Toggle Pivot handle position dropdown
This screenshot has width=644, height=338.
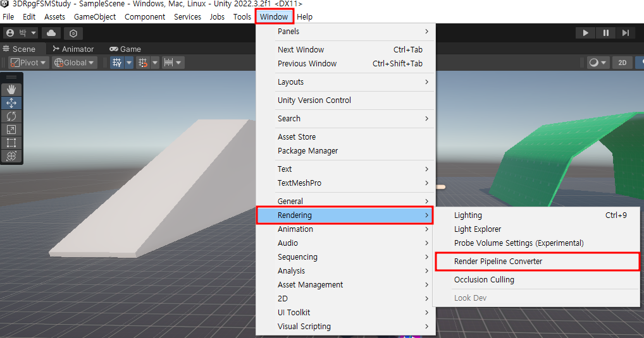(x=28, y=63)
